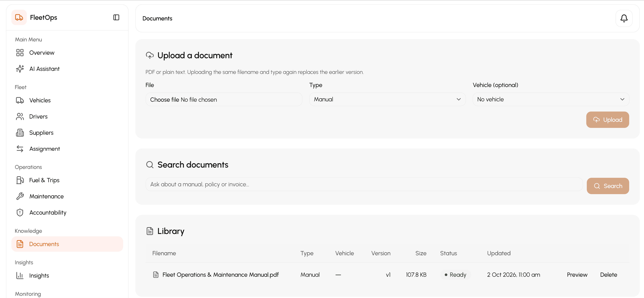
Task: Click the Vehicle column header in Library
Action: click(x=344, y=253)
